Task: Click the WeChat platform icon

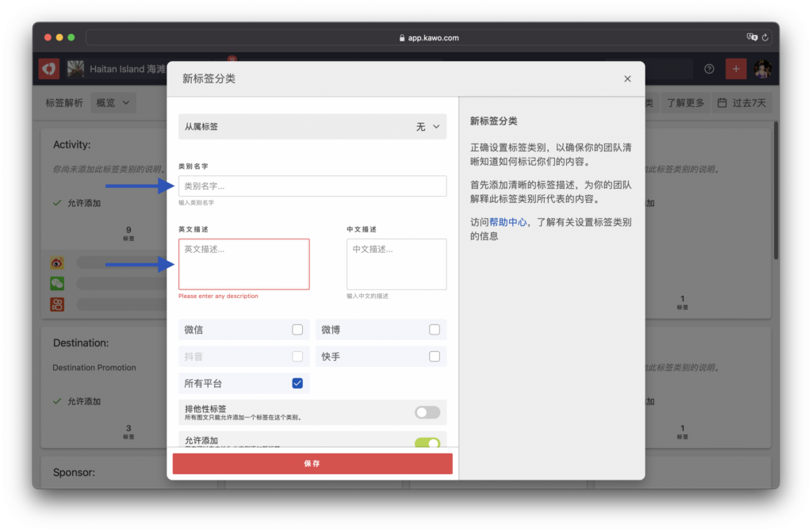Action: click(57, 284)
